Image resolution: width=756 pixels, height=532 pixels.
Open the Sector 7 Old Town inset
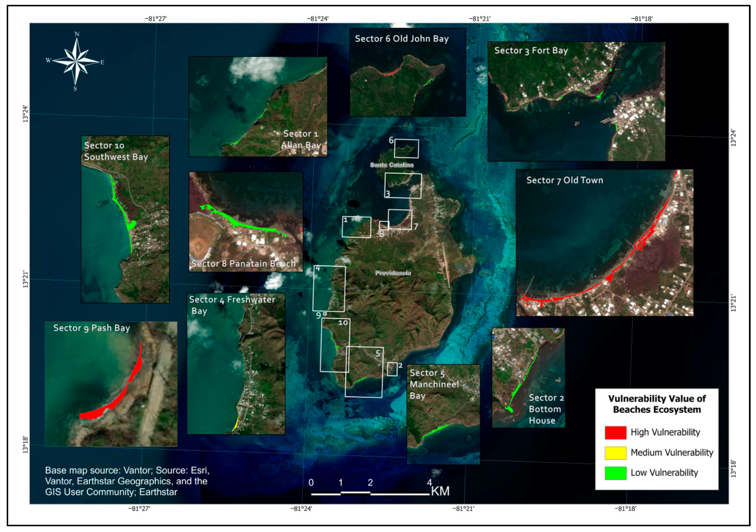point(604,243)
